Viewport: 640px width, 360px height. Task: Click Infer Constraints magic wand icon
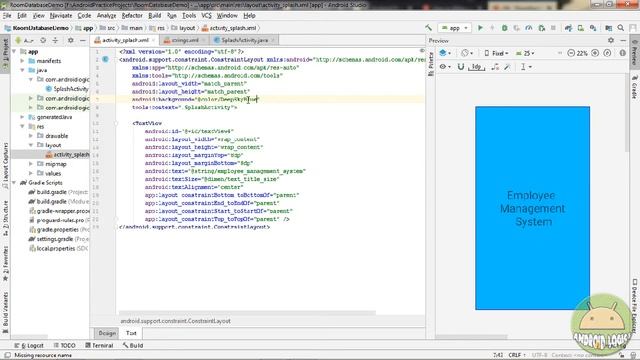507,67
